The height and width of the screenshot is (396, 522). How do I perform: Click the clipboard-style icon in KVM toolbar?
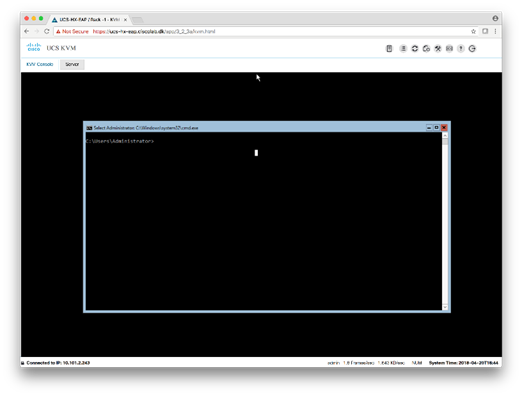pos(389,49)
